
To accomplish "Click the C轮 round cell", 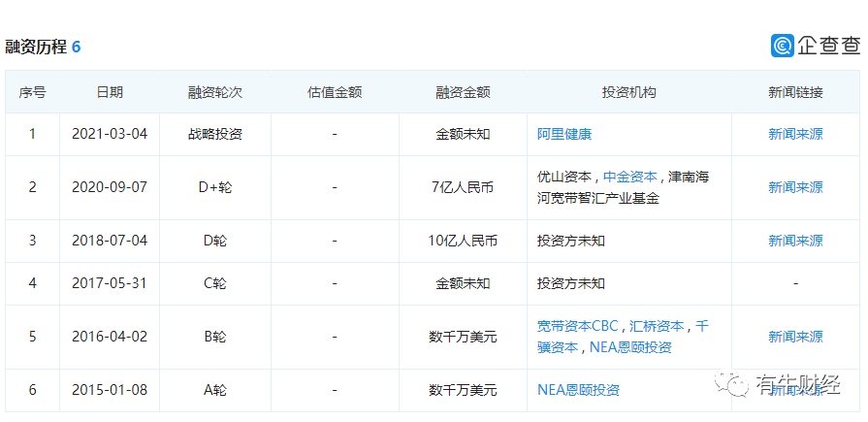I will click(214, 283).
